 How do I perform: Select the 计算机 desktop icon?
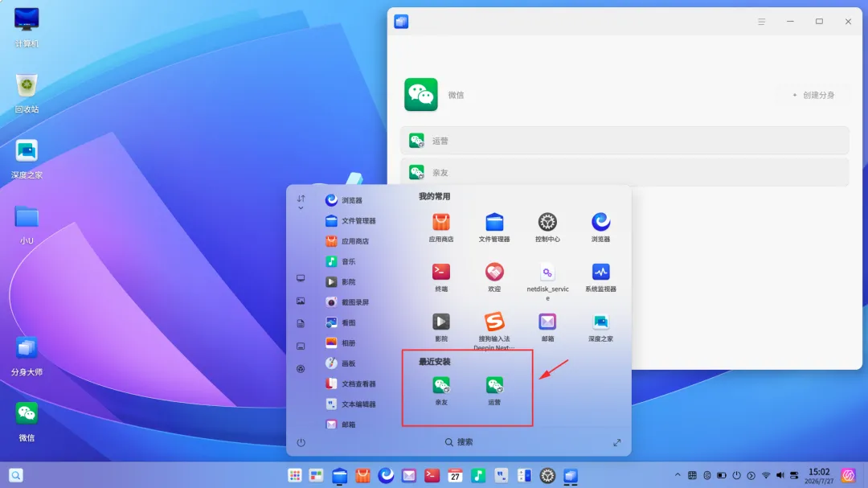pyautogui.click(x=27, y=27)
